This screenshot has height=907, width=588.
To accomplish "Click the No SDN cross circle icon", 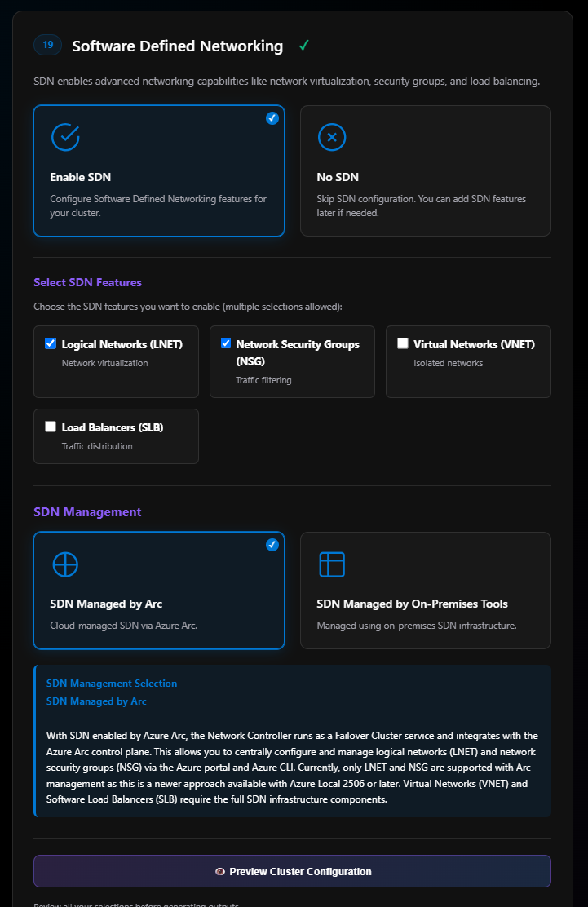I will pyautogui.click(x=332, y=137).
